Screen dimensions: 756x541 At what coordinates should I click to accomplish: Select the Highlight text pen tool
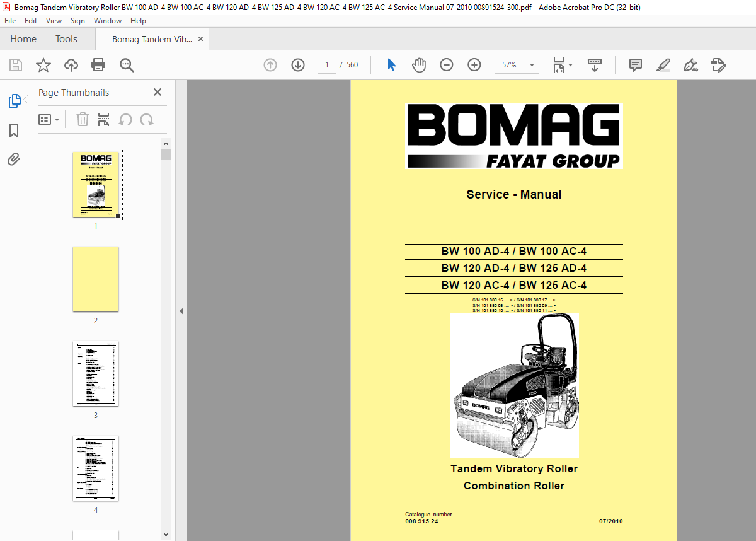663,65
